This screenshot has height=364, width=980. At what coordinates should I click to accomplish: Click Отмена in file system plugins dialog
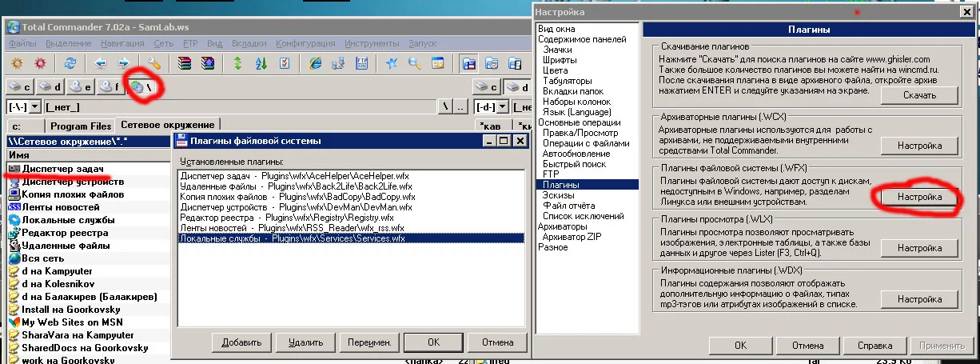(x=496, y=342)
